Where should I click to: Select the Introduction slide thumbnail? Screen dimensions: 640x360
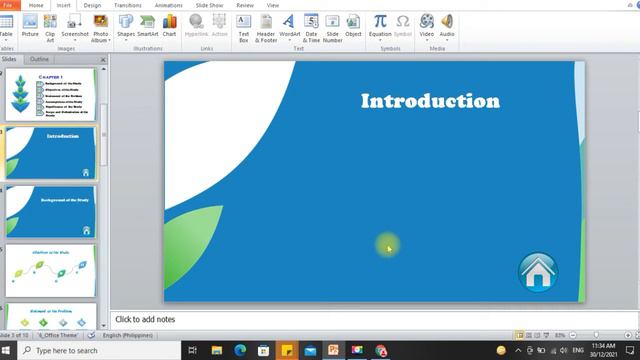[x=51, y=153]
